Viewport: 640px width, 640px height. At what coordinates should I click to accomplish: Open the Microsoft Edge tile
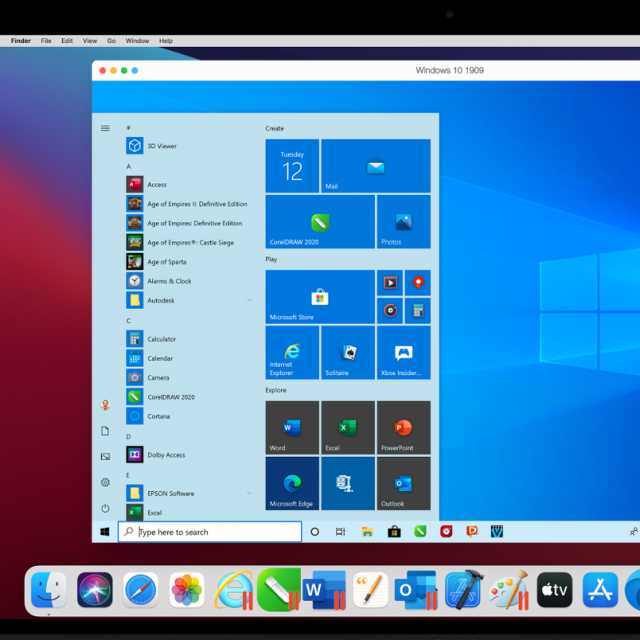pyautogui.click(x=292, y=483)
